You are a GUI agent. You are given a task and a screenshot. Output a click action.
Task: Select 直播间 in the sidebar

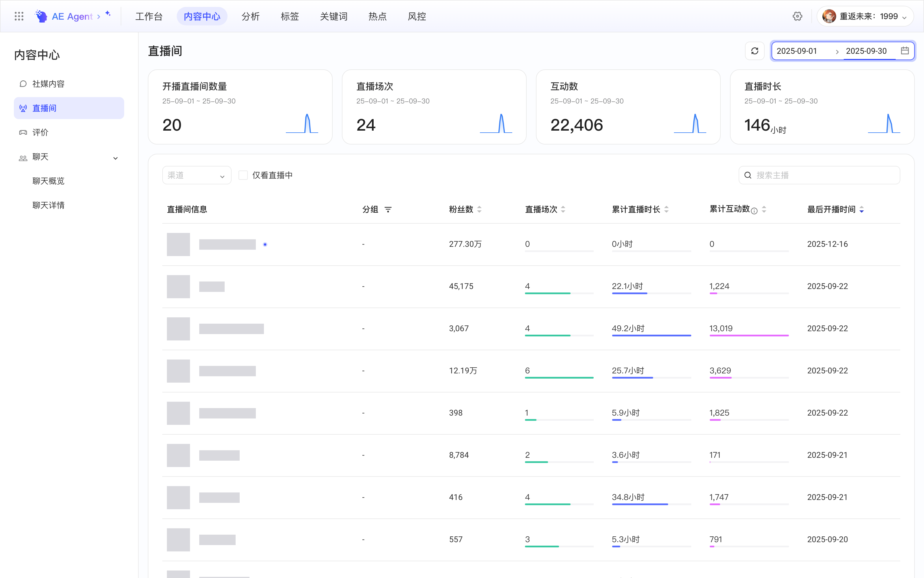[69, 108]
